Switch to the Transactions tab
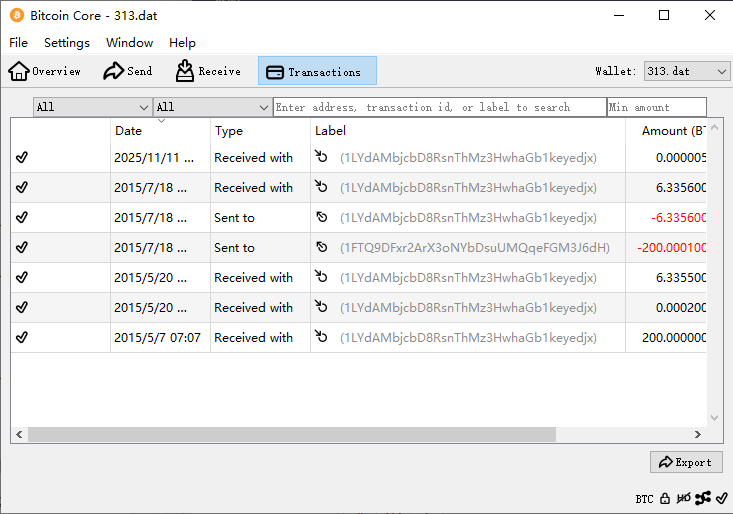733x514 pixels. 316,71
